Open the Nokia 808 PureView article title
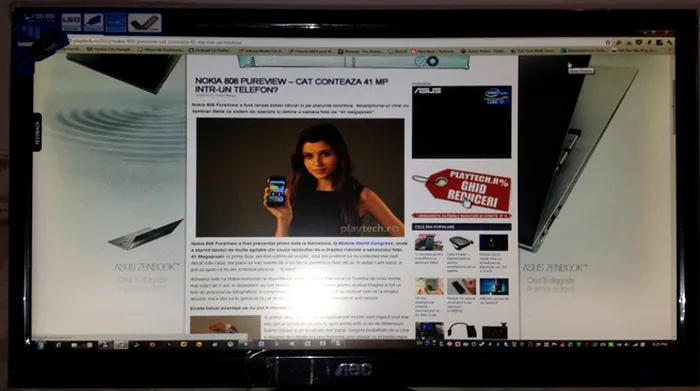The width and height of the screenshot is (700, 391). click(291, 86)
